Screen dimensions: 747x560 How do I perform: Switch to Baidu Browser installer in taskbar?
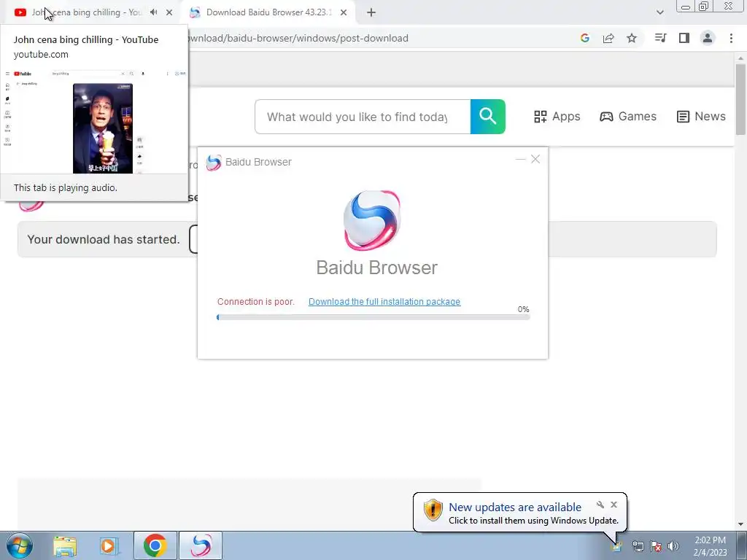201,545
